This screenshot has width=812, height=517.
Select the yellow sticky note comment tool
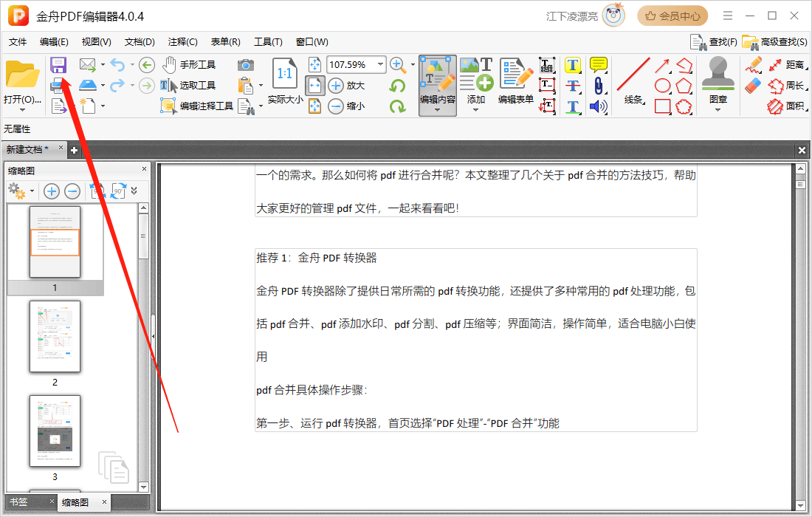click(599, 65)
